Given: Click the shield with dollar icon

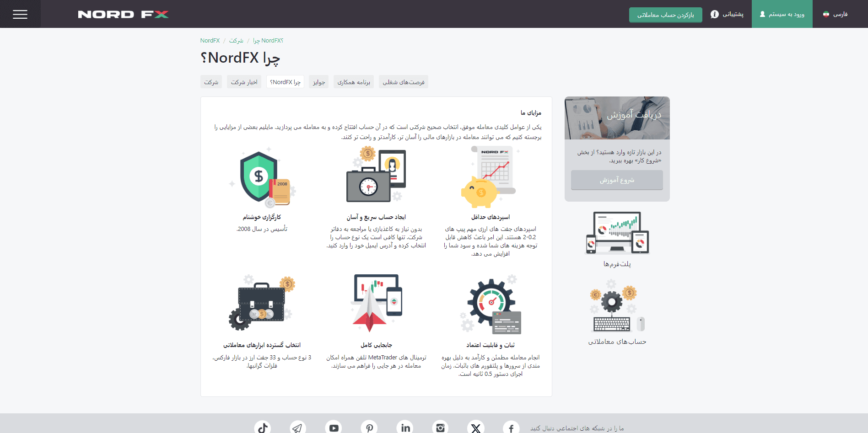Looking at the screenshot, I should pos(262,178).
